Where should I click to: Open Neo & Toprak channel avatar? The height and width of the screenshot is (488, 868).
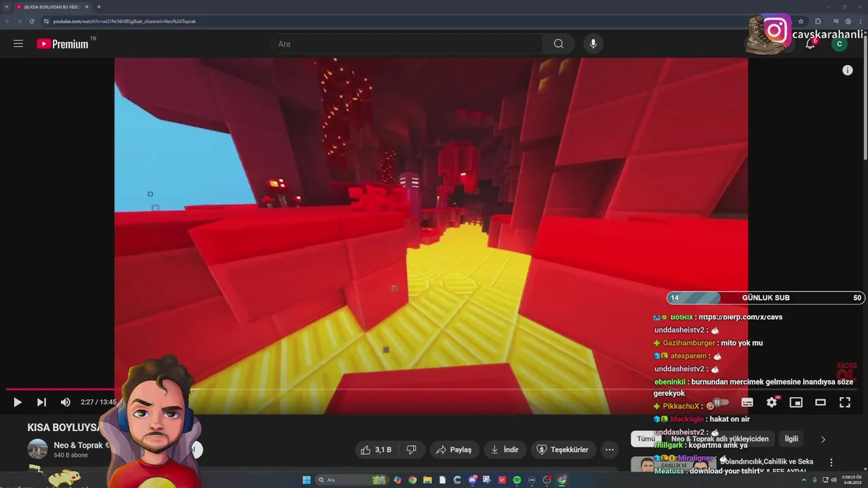click(x=38, y=449)
